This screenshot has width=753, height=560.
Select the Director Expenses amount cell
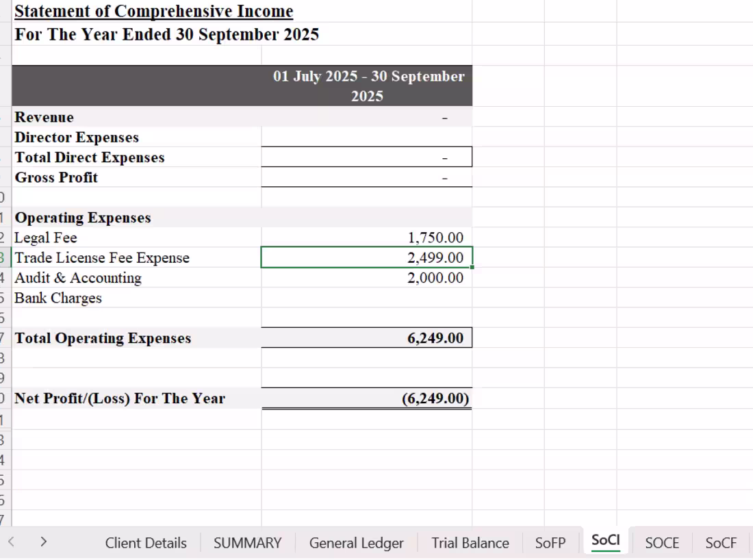click(367, 138)
